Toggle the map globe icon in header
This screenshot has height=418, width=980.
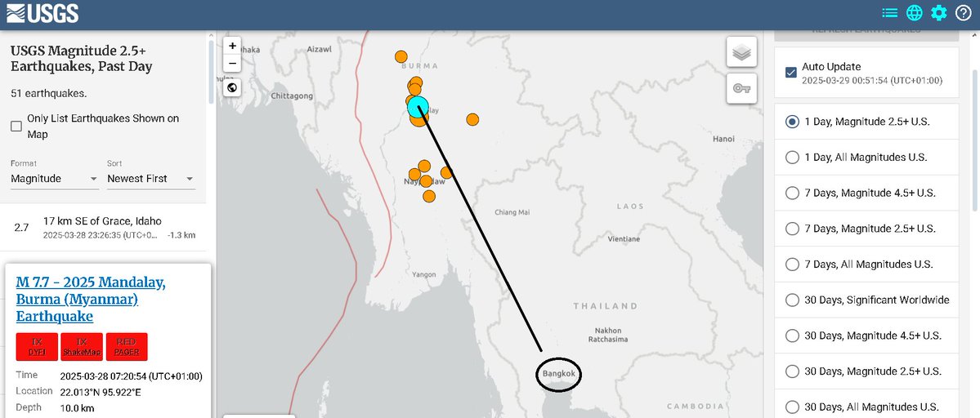click(915, 12)
